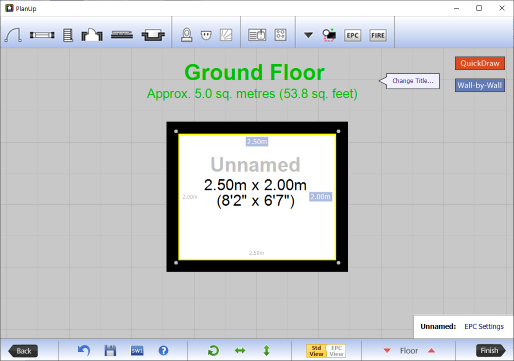The width and height of the screenshot is (514, 361).
Task: Click the Back button
Action: tap(23, 351)
